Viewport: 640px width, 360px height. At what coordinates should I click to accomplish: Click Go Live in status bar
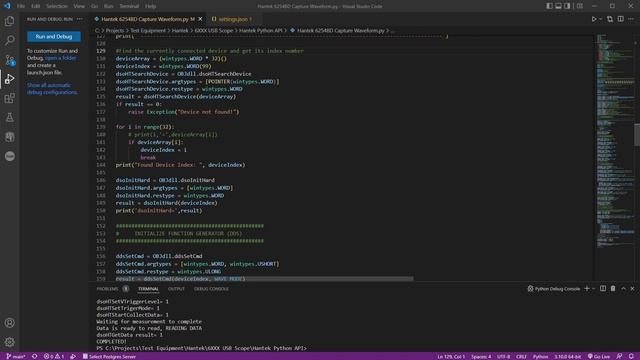[598, 356]
